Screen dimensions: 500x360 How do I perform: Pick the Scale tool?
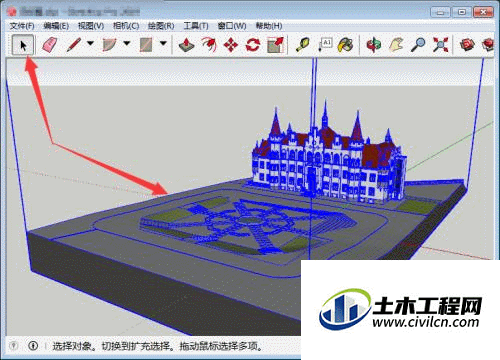click(275, 45)
